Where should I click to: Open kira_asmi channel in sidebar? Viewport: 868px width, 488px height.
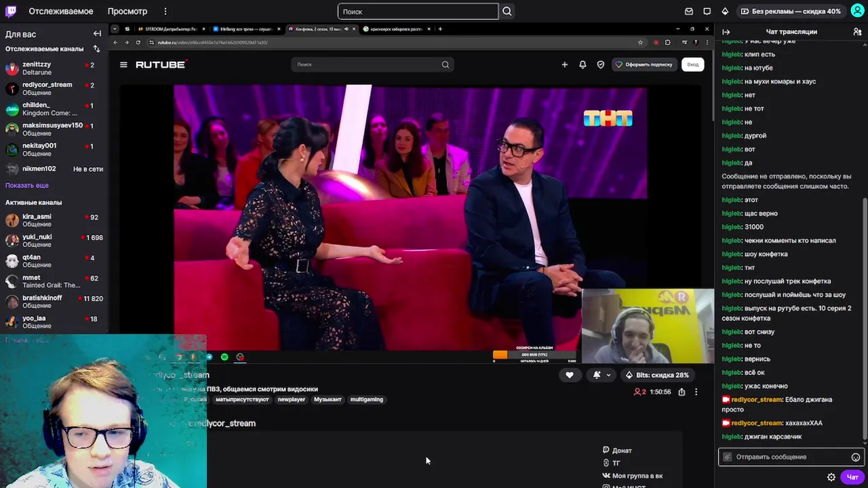click(x=53, y=220)
